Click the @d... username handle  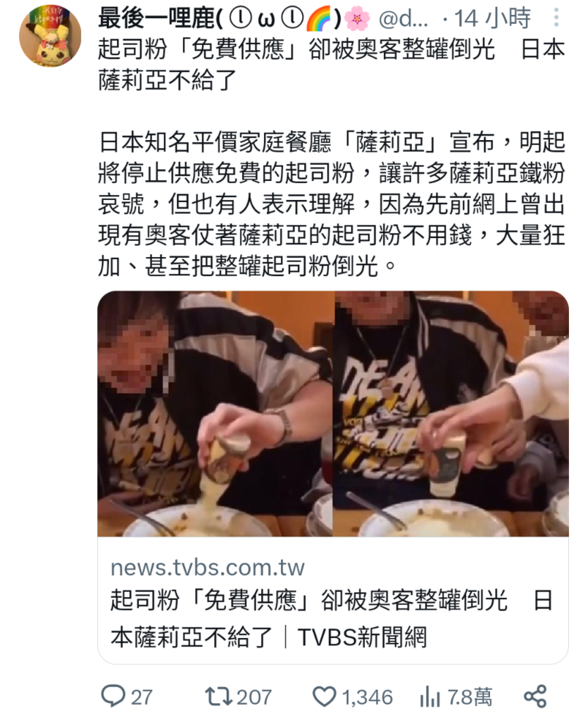point(404,18)
